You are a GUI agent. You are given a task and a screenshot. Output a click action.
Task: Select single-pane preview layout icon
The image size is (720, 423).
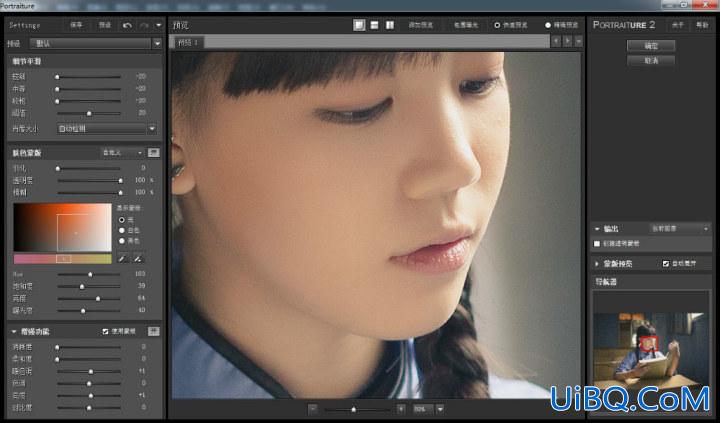tap(359, 25)
